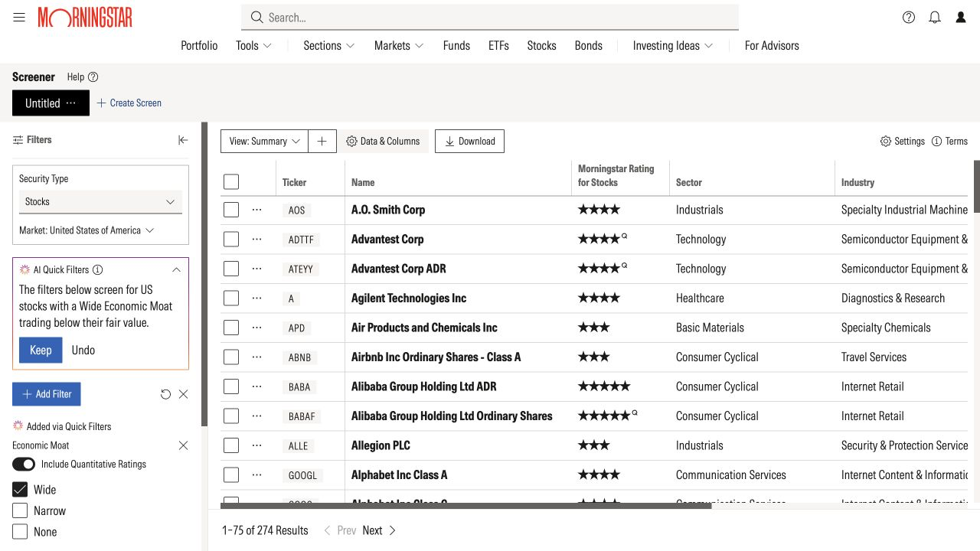This screenshot has height=551, width=980.
Task: Check the None moat checkbox
Action: coord(20,532)
